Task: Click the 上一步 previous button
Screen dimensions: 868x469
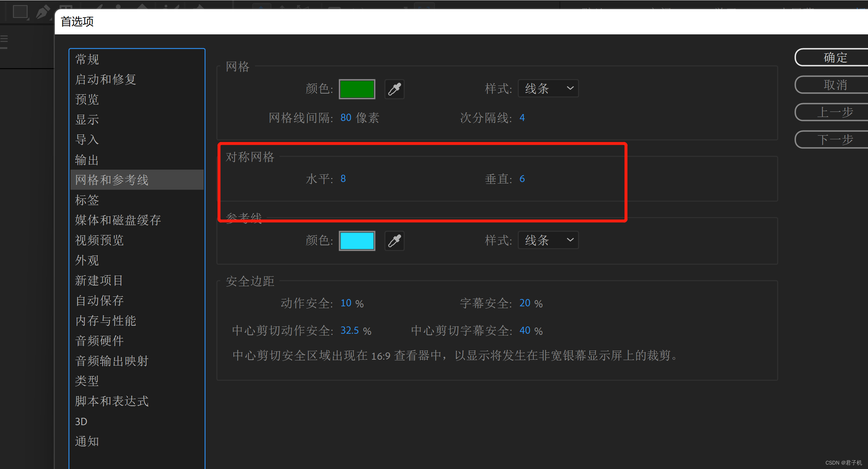Action: 834,112
